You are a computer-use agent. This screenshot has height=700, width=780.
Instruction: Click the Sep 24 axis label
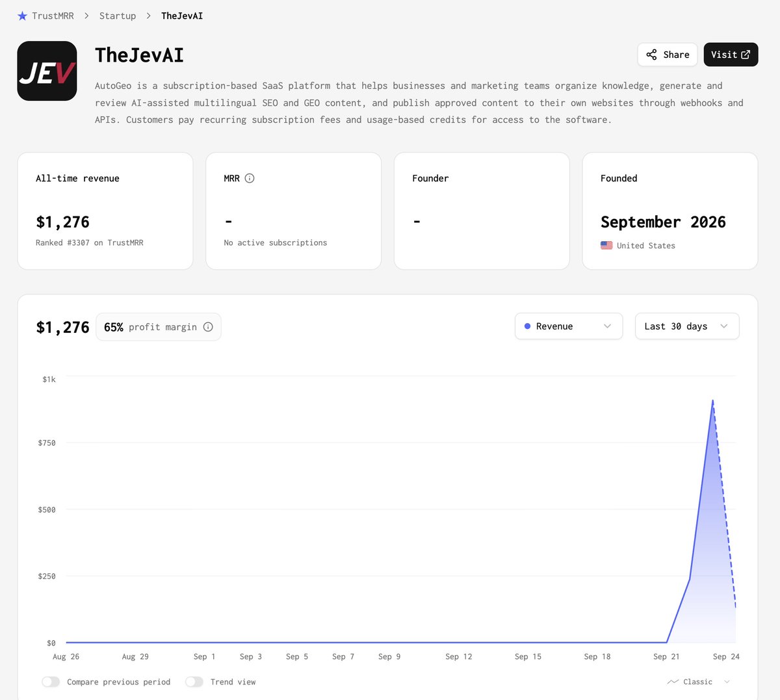pos(726,656)
